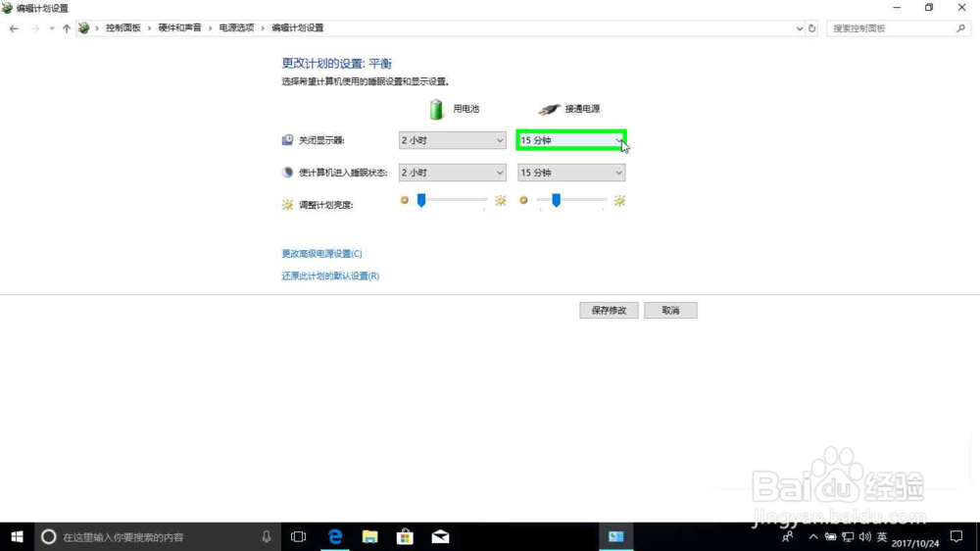Image resolution: width=980 pixels, height=551 pixels.
Task: Click the plugged-in brightness slider thumb
Action: [x=557, y=200]
